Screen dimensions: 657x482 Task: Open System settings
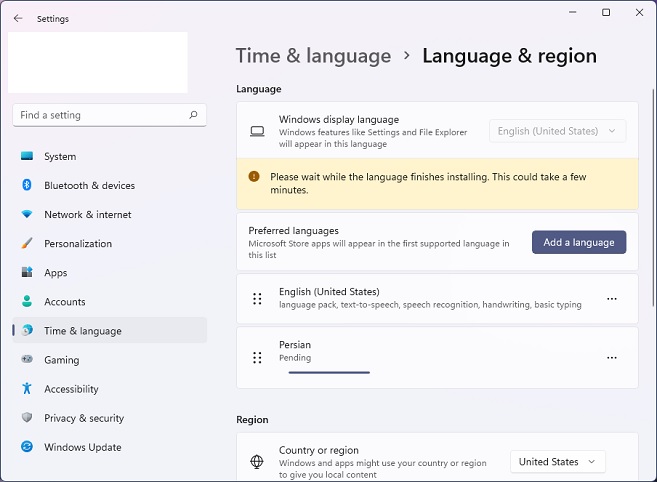click(x=109, y=156)
